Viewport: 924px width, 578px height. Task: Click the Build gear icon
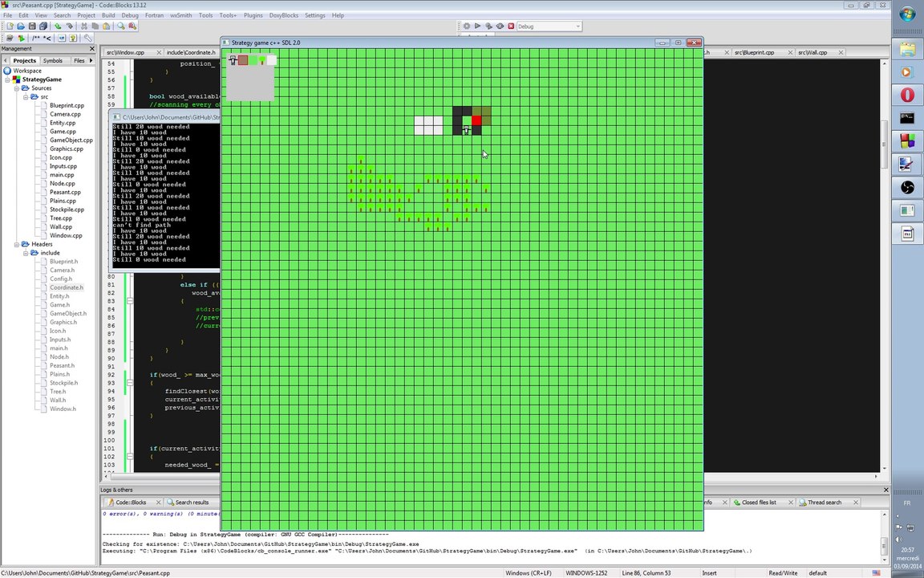[x=467, y=26]
